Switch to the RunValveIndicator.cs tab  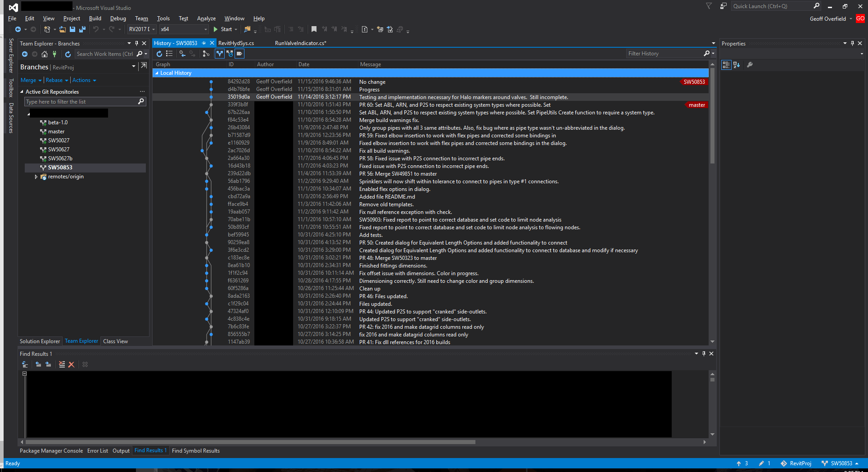point(300,43)
